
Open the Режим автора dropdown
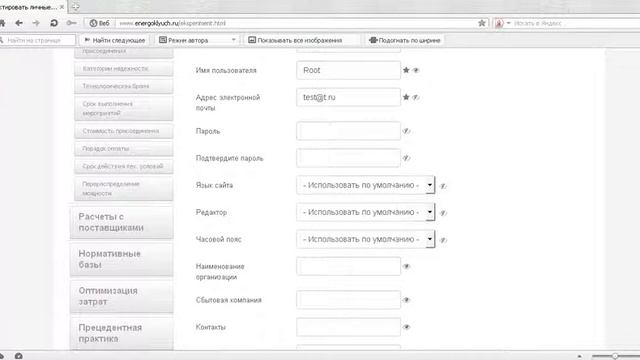198,40
